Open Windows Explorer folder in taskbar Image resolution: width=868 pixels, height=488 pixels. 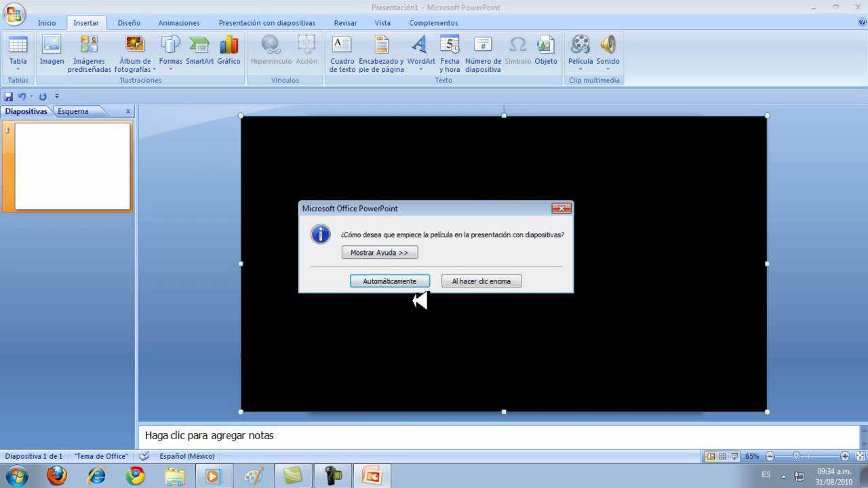coord(174,476)
